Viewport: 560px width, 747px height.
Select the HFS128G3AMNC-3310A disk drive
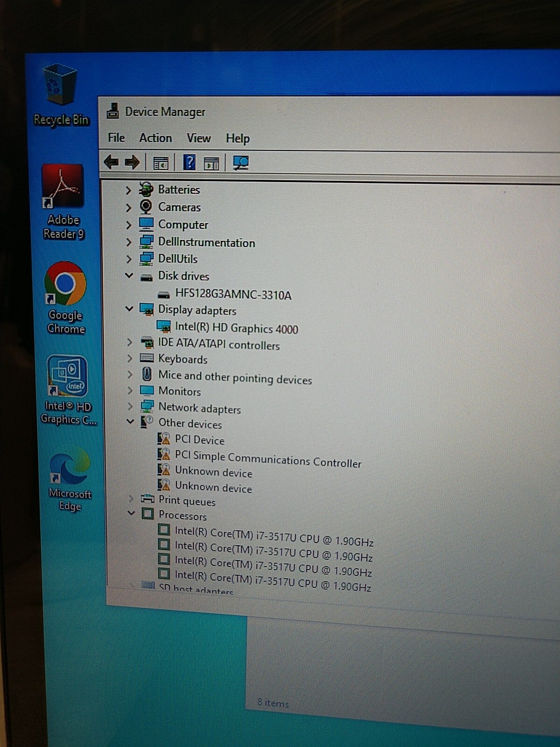click(233, 295)
